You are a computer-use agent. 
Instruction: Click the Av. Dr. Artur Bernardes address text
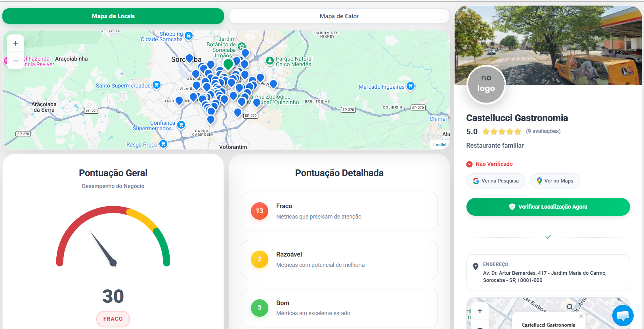click(x=545, y=276)
